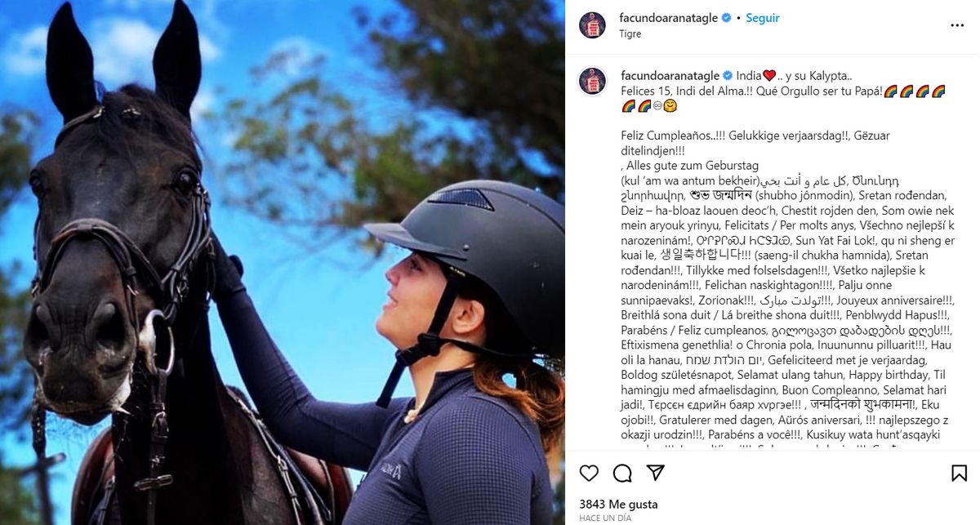The image size is (980, 525).
Task: Open the caption author's profile avatar
Action: [x=592, y=80]
